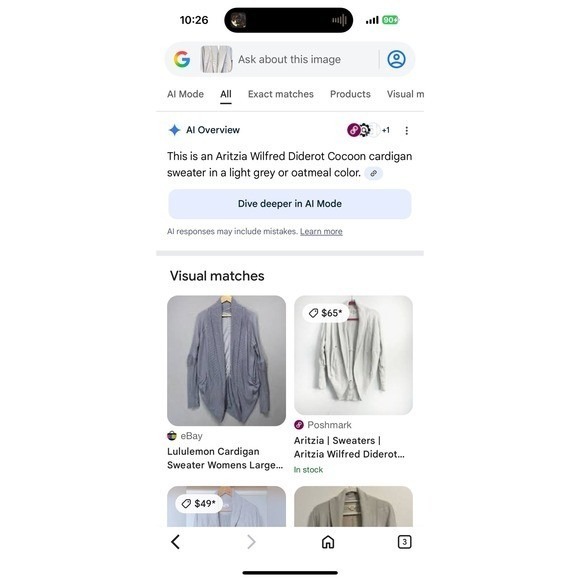580x580 pixels.
Task: Select the All tab
Action: pos(226,94)
